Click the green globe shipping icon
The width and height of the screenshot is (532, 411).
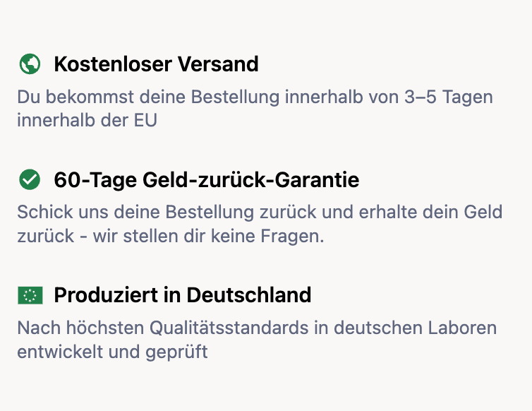[x=29, y=64]
